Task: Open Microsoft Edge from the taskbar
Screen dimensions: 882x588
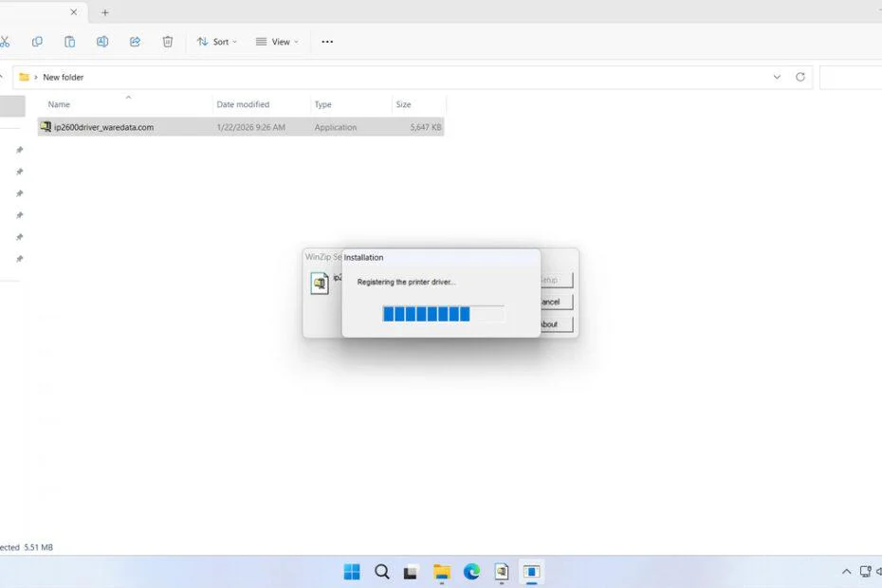Action: (x=471, y=572)
